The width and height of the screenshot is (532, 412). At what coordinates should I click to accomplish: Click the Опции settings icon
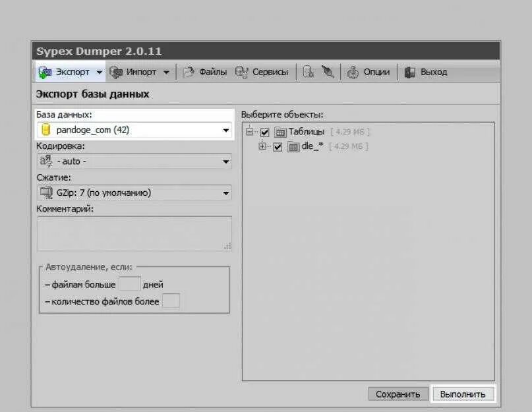[353, 73]
